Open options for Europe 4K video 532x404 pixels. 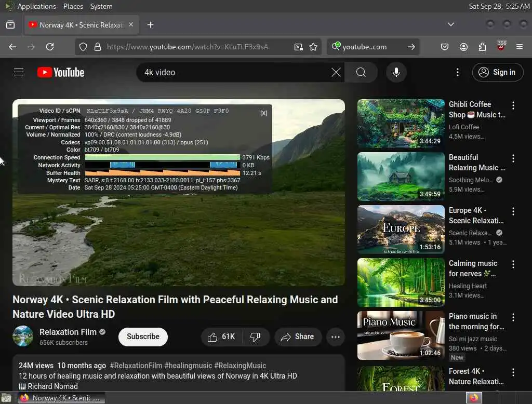(x=513, y=211)
